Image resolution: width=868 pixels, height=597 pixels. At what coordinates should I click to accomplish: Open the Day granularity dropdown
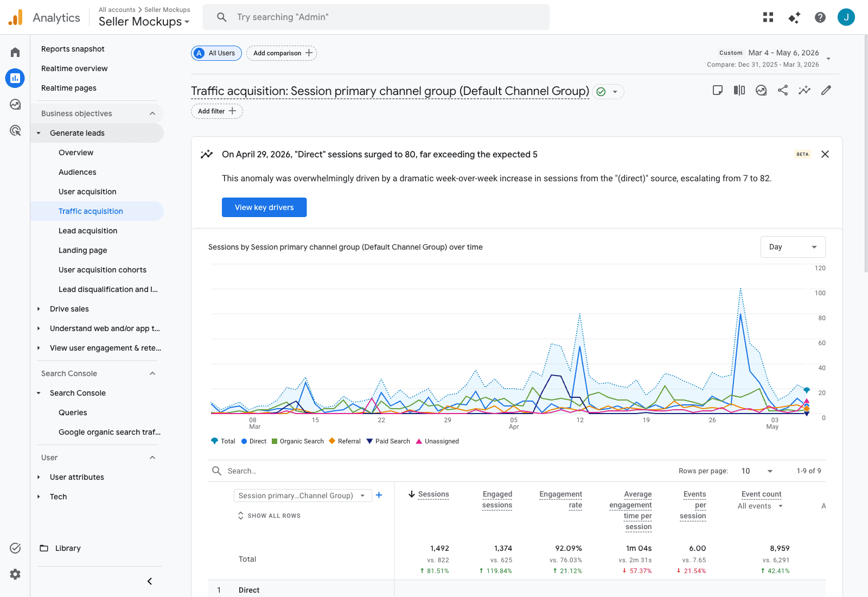point(793,247)
